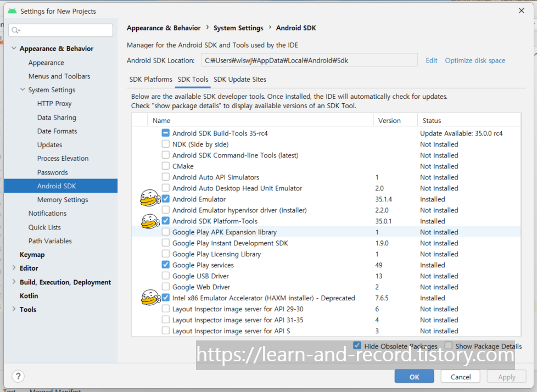Image resolution: width=537 pixels, height=392 pixels.
Task: Uncheck Hide Obsolete Packages
Action: 357,345
